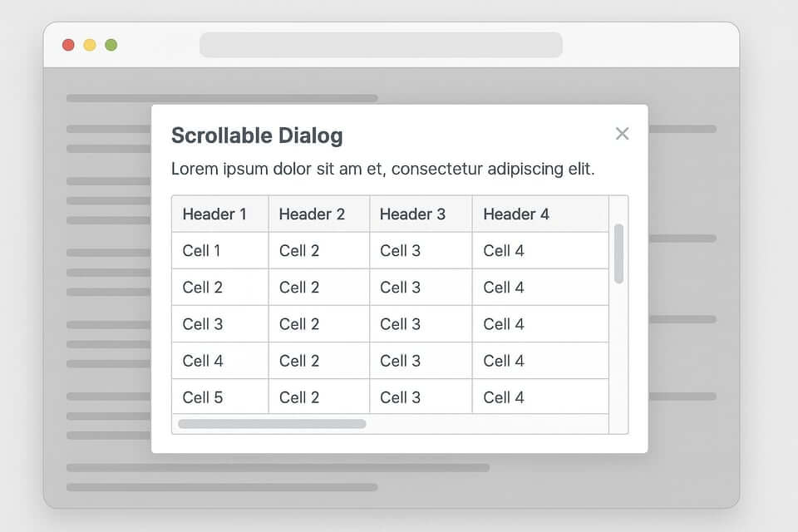Click the Scrollable Dialog title text

coord(257,135)
